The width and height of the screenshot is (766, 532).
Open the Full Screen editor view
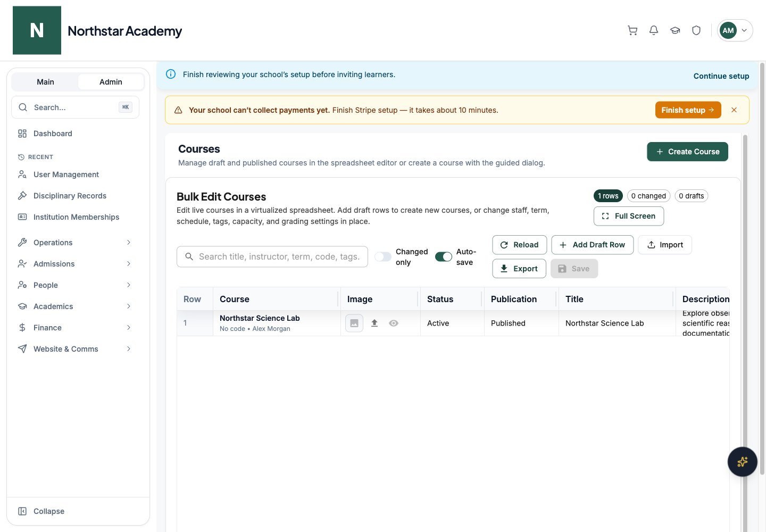point(629,216)
